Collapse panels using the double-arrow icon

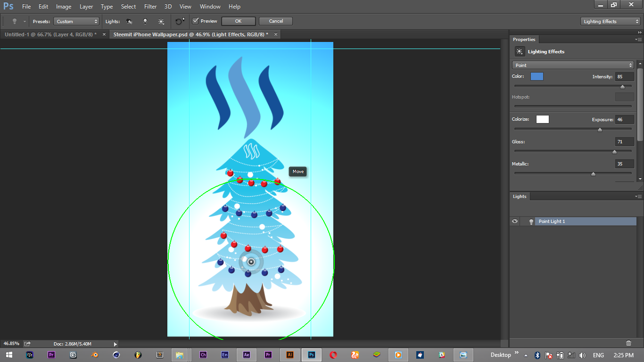click(639, 32)
